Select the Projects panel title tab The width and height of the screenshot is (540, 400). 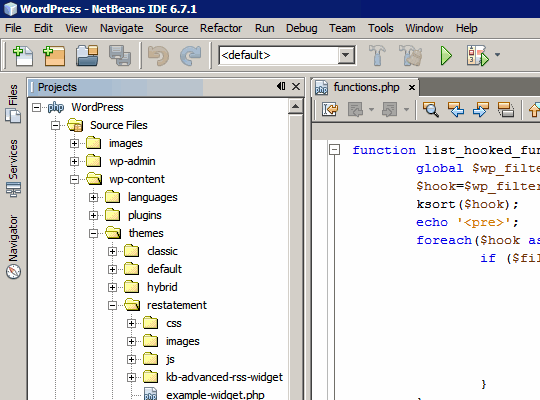point(57,87)
